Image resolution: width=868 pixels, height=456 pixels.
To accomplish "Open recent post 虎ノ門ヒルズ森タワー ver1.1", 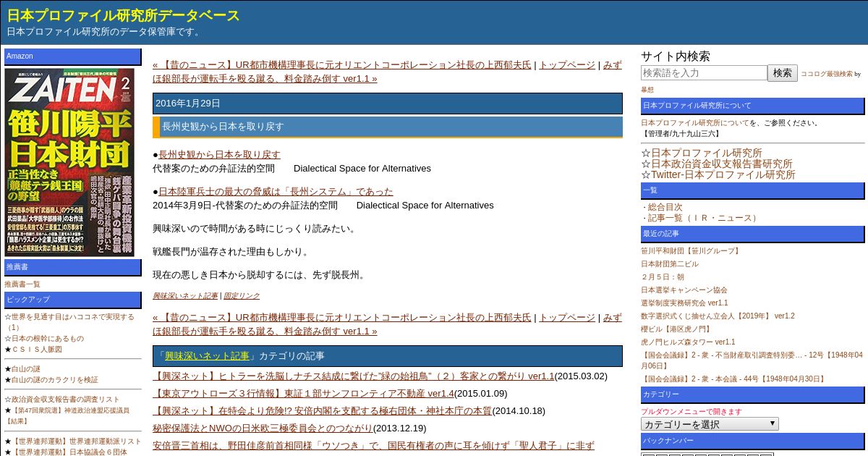I will pos(688,342).
